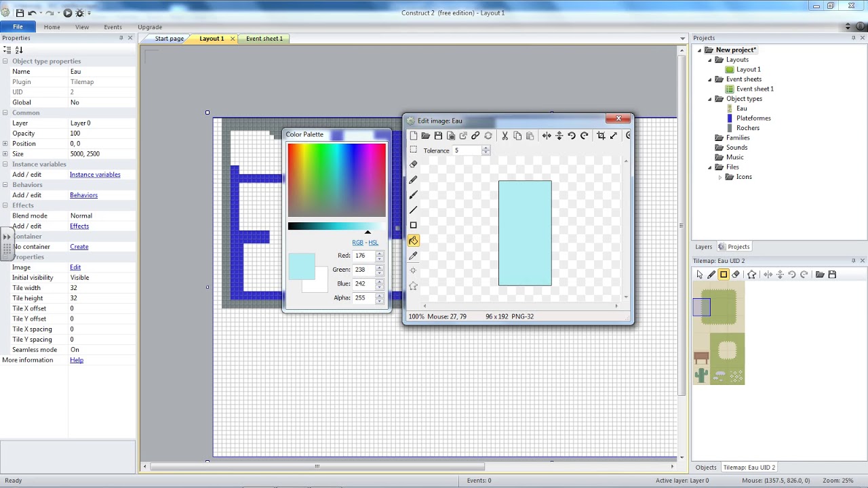Select Rochers object type in Projects
Image resolution: width=868 pixels, height=488 pixels.
tap(748, 128)
